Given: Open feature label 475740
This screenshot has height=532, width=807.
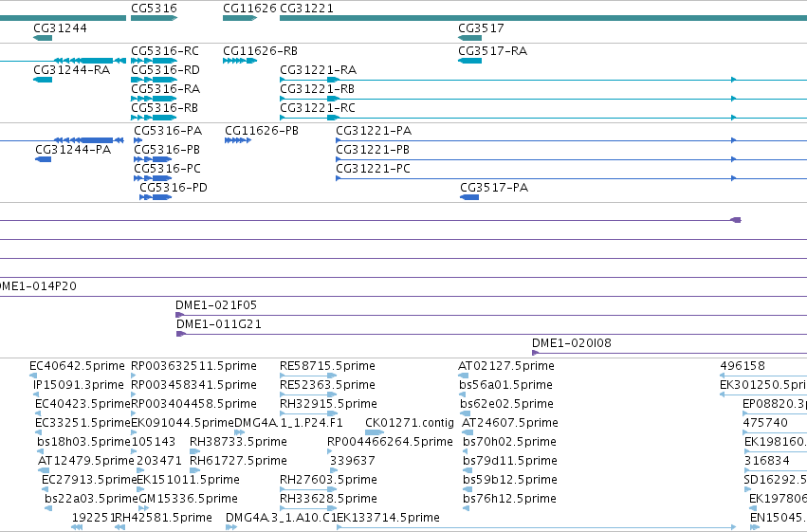Looking at the screenshot, I should pos(765,423).
